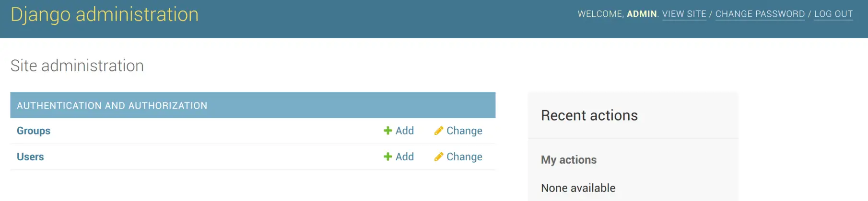Click the green plus icon for Users
Image resolution: width=868 pixels, height=201 pixels.
388,156
